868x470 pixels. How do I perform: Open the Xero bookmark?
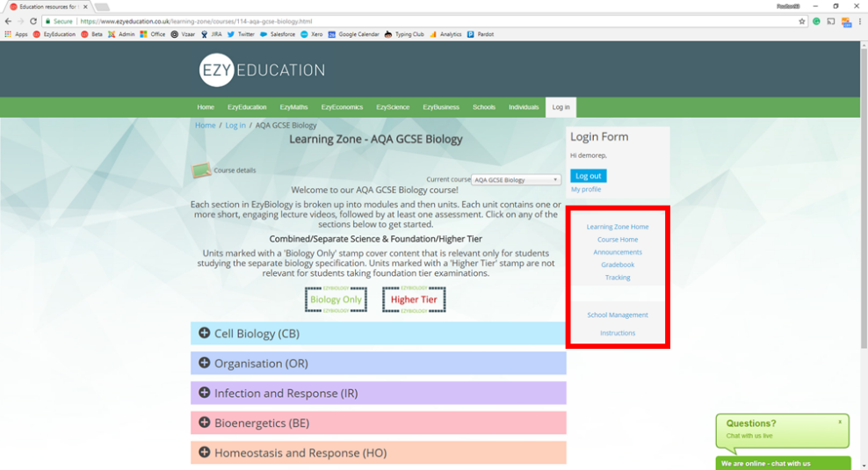pos(311,34)
